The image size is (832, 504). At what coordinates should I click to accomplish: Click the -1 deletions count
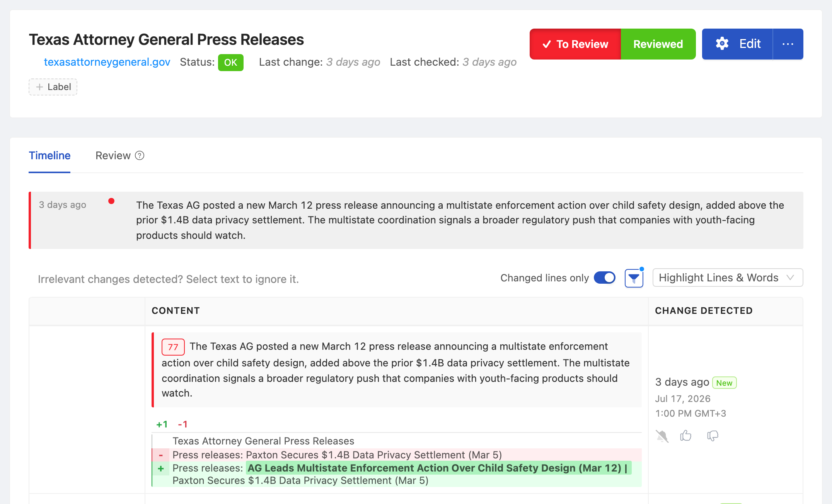183,424
